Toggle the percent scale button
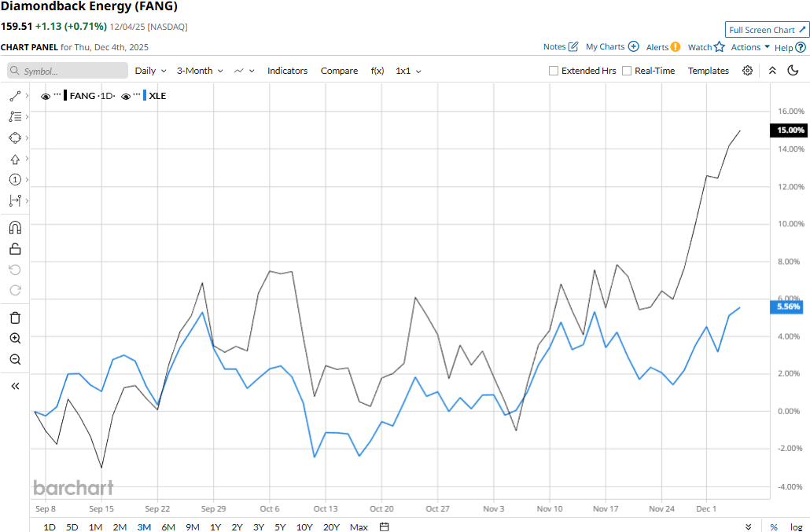This screenshot has height=532, width=810. [x=773, y=526]
